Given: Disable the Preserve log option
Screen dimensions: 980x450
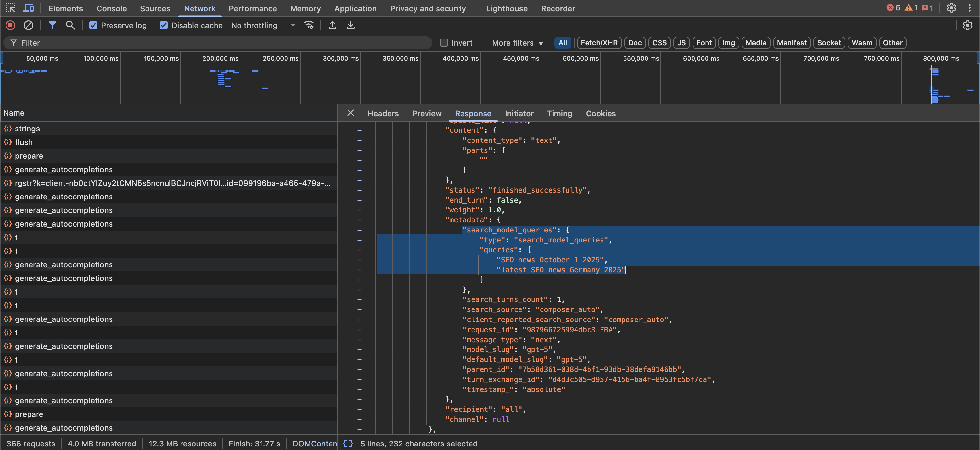Looking at the screenshot, I should [94, 25].
